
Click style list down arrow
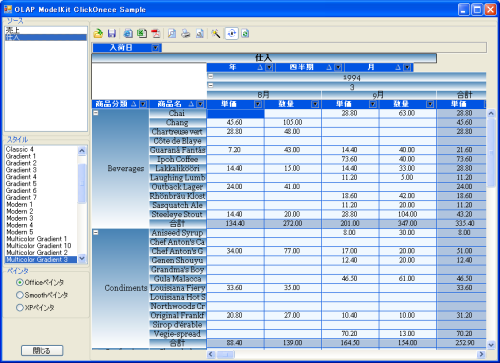click(x=82, y=259)
